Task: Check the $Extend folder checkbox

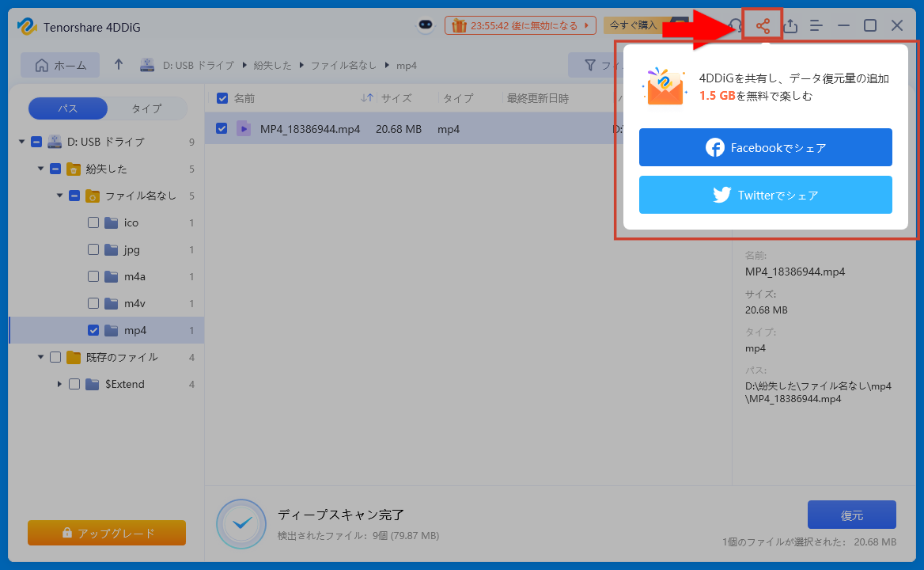Action: [74, 384]
